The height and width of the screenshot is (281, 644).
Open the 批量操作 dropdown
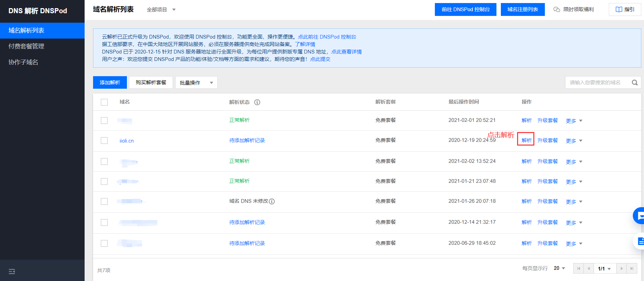tap(196, 83)
